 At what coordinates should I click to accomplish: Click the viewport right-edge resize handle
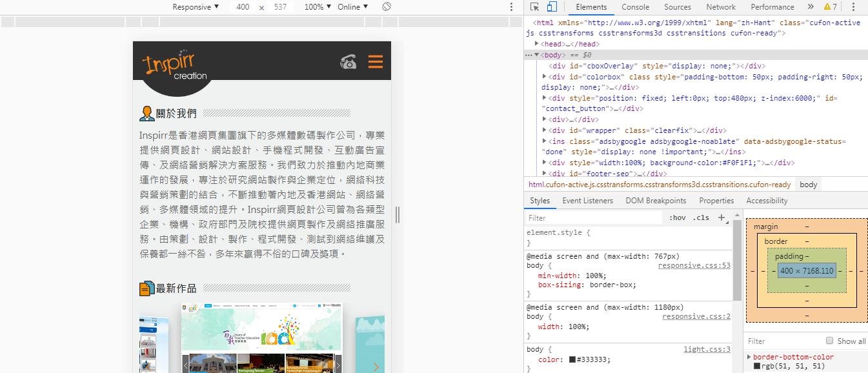[398, 215]
